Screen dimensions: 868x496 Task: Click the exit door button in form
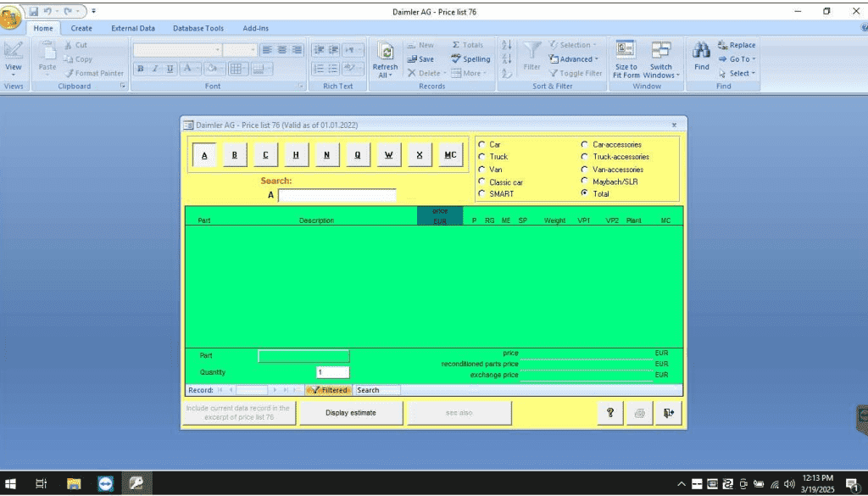[669, 413]
